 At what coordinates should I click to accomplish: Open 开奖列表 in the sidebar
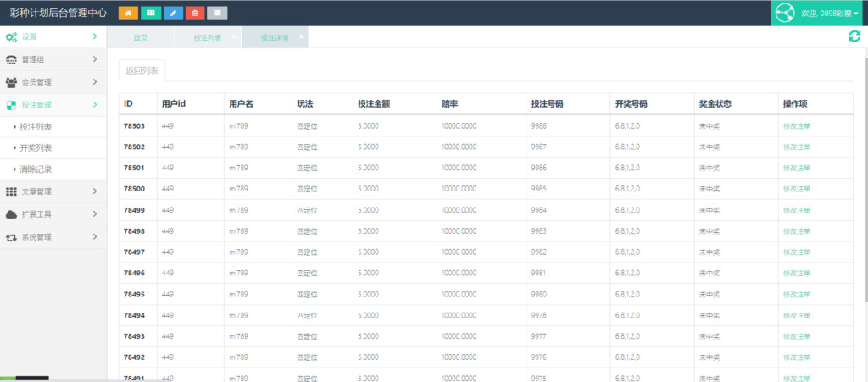coord(36,147)
